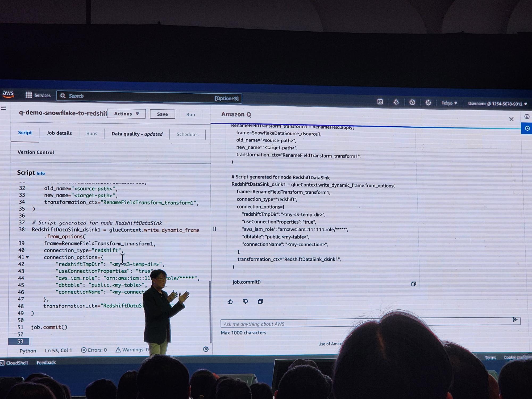This screenshot has height=399, width=532.
Task: Open the Script Info link
Action: click(x=40, y=173)
